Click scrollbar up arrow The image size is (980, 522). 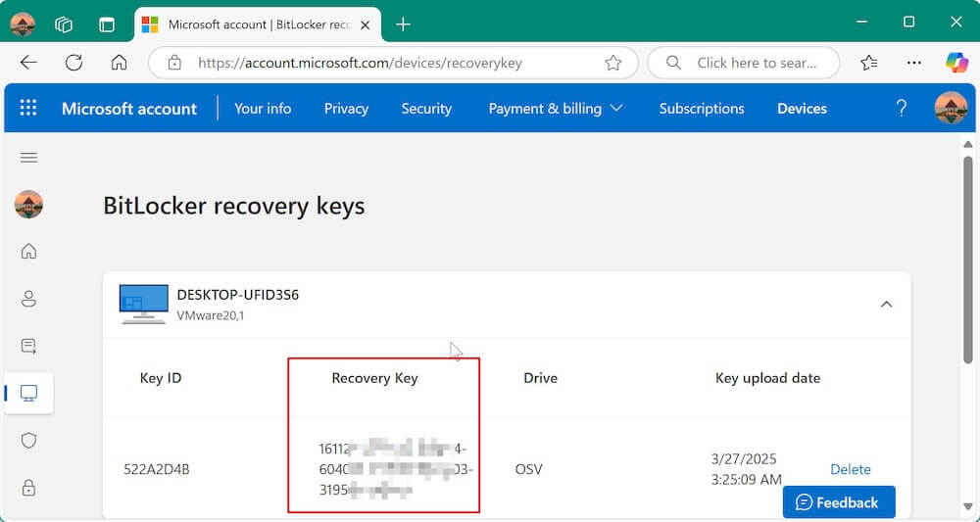[968, 144]
